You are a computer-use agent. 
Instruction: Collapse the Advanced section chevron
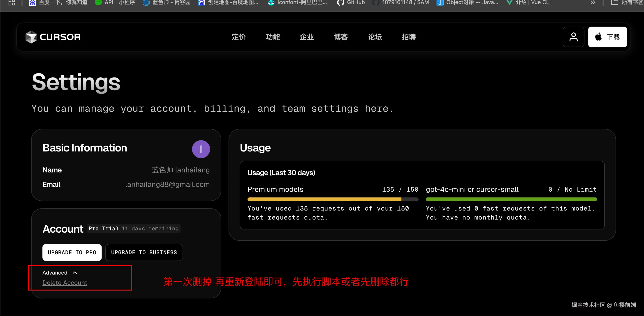(74, 272)
